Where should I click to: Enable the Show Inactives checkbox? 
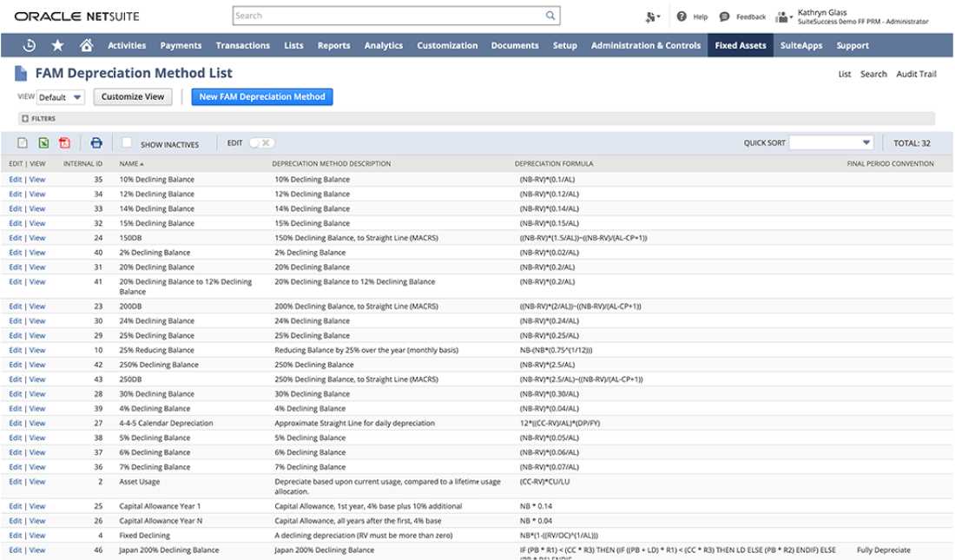click(127, 143)
